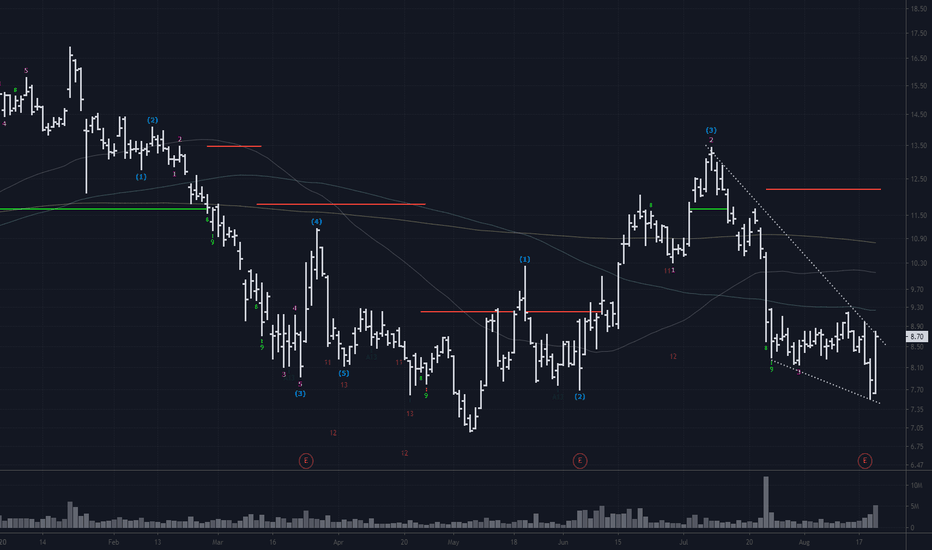Image resolution: width=932 pixels, height=550 pixels.
Task: Click the Aug date axis label
Action: click(804, 542)
